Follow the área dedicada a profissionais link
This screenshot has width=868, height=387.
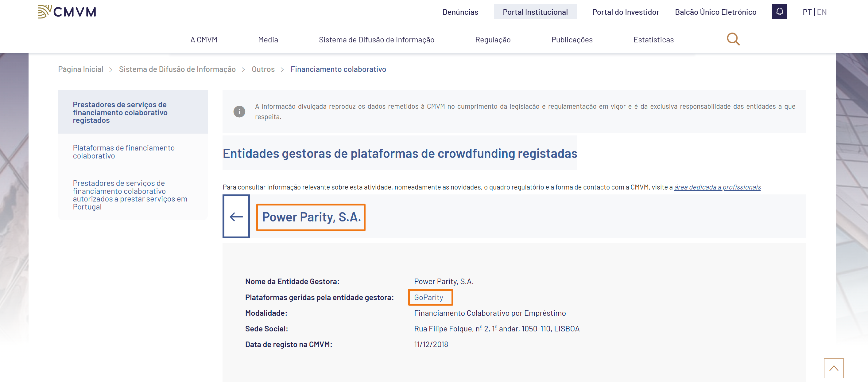click(717, 187)
